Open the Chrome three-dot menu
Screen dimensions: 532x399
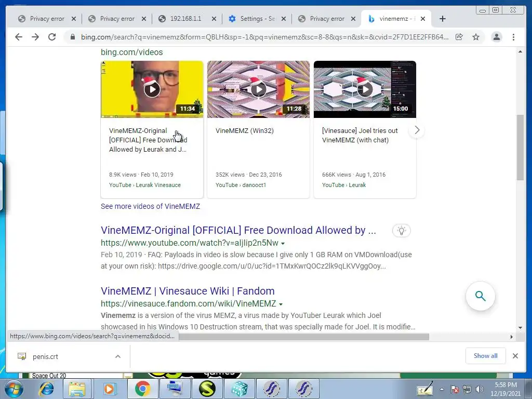pyautogui.click(x=513, y=37)
